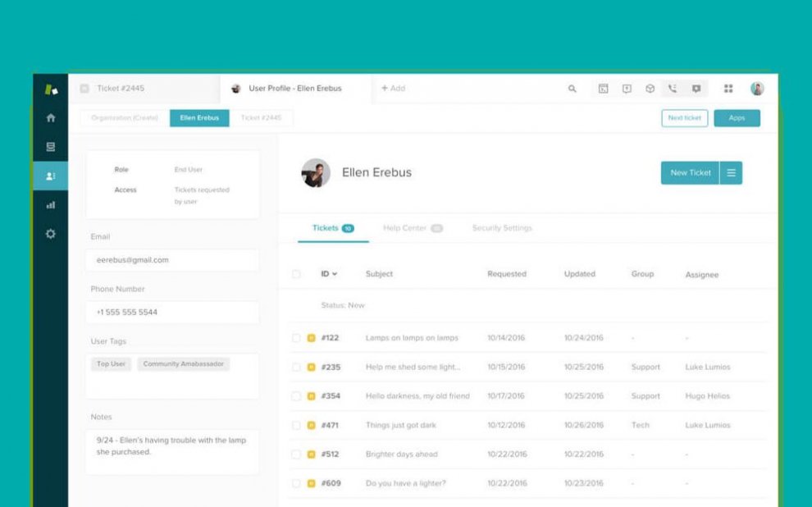Open the Views icon in the sidebar
The image size is (812, 507).
click(51, 147)
